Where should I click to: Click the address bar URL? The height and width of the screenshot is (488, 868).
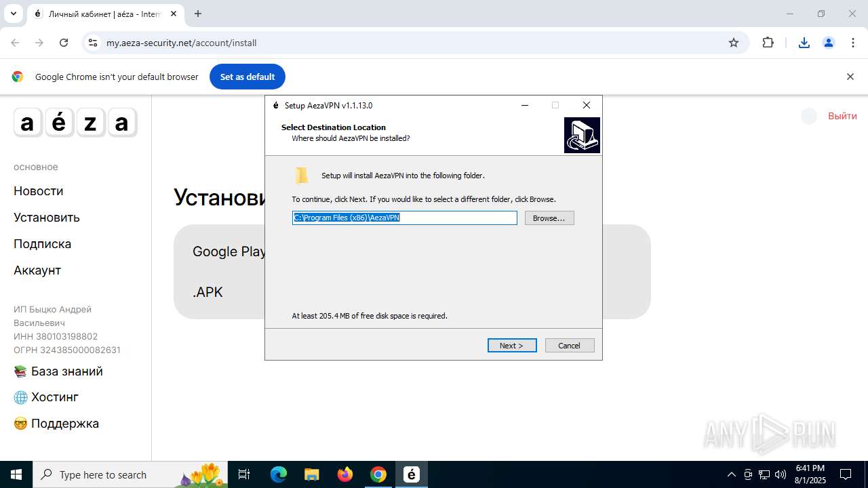[x=181, y=43]
